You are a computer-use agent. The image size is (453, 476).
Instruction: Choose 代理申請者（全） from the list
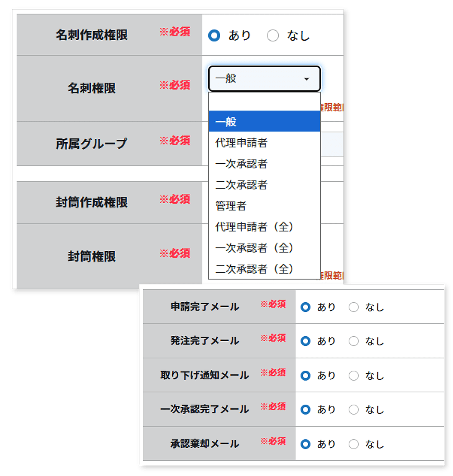(264, 227)
